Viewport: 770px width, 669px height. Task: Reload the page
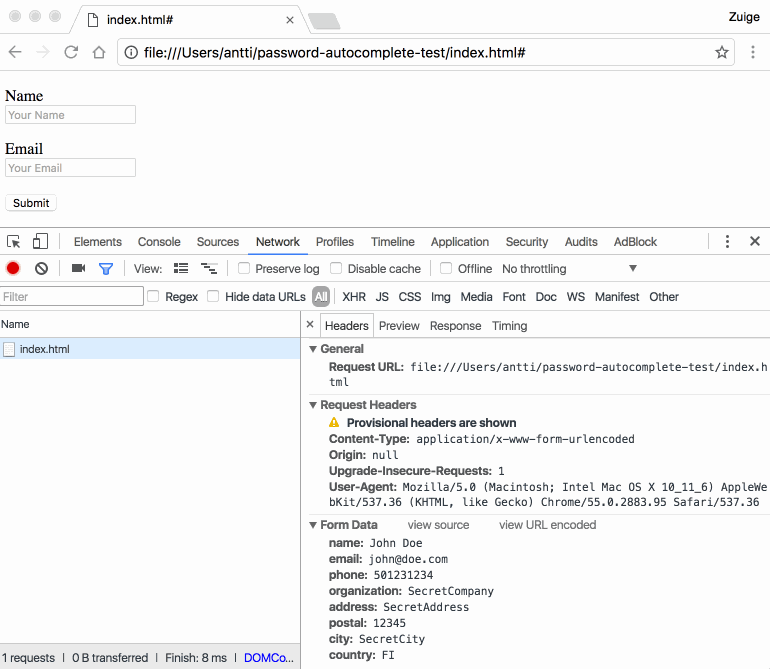(71, 52)
